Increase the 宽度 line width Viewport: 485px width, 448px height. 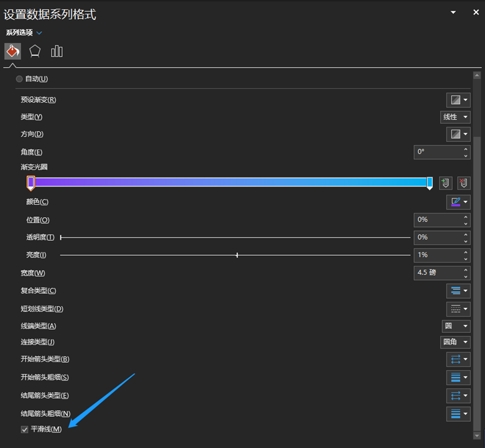[466, 269]
